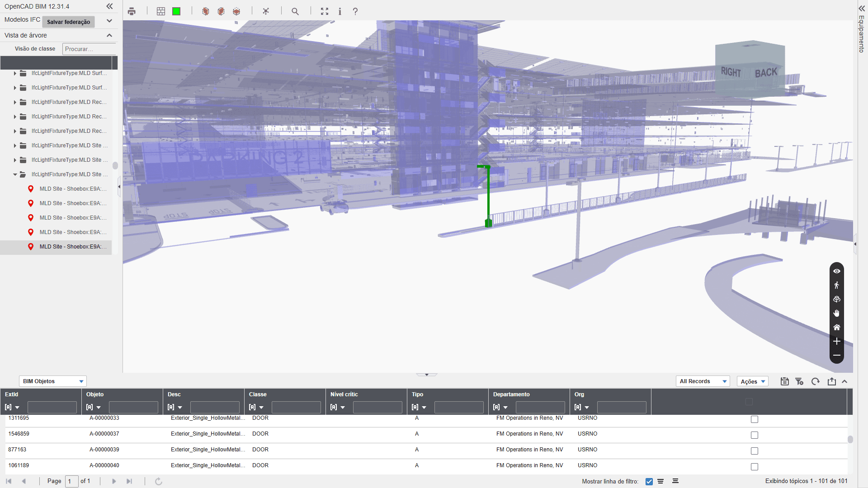The height and width of the screenshot is (488, 868).
Task: Zoom in with the plus icon
Action: [x=837, y=341]
